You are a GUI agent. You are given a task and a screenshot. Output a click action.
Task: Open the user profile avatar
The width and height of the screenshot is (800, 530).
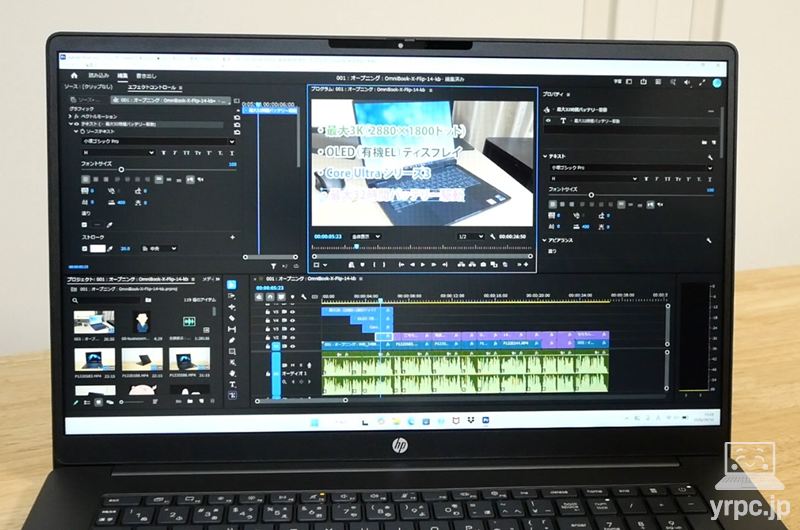point(717,83)
